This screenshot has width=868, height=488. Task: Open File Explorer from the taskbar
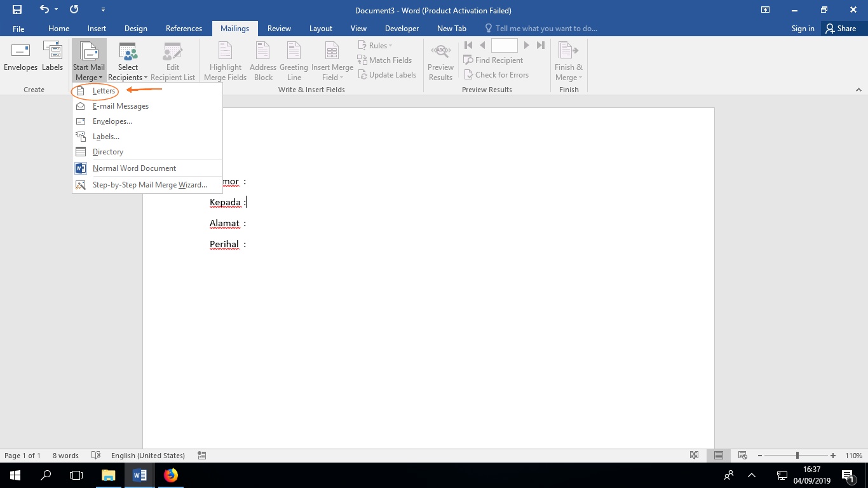108,475
